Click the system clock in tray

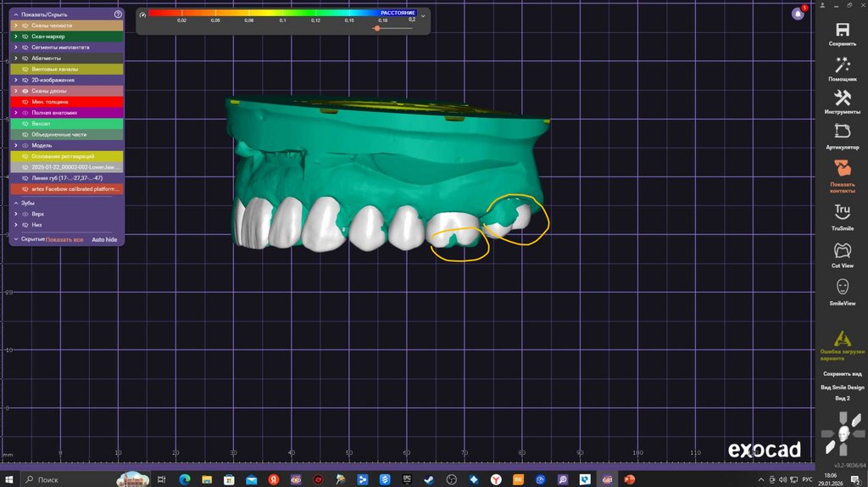[831, 479]
